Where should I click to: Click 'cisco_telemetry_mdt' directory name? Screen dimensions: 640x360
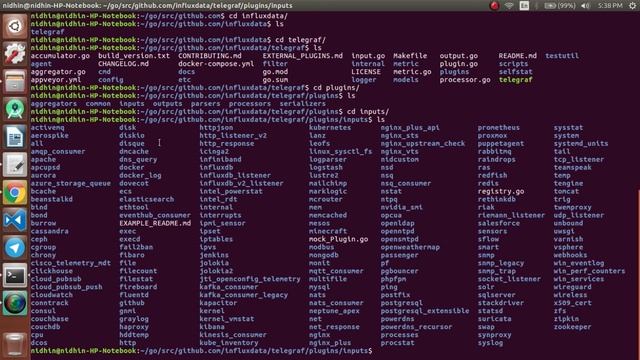coord(71,263)
